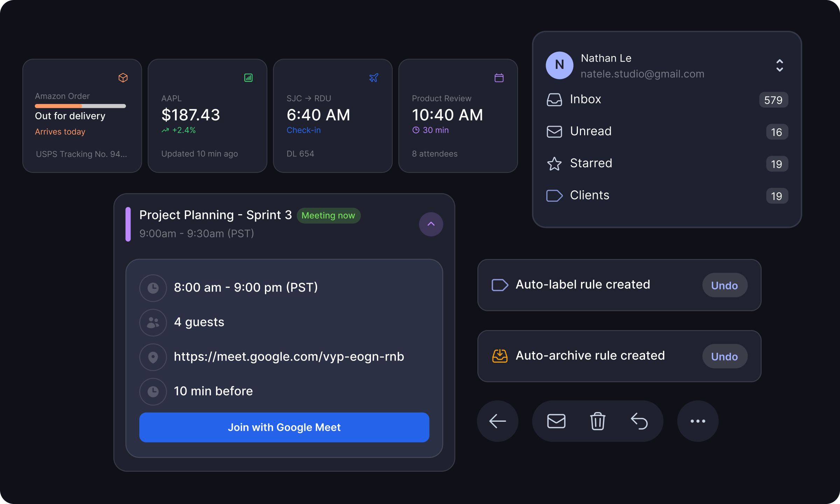Click the clock icon beside 8:00 am time
Image resolution: width=840 pixels, height=504 pixels.
(153, 288)
